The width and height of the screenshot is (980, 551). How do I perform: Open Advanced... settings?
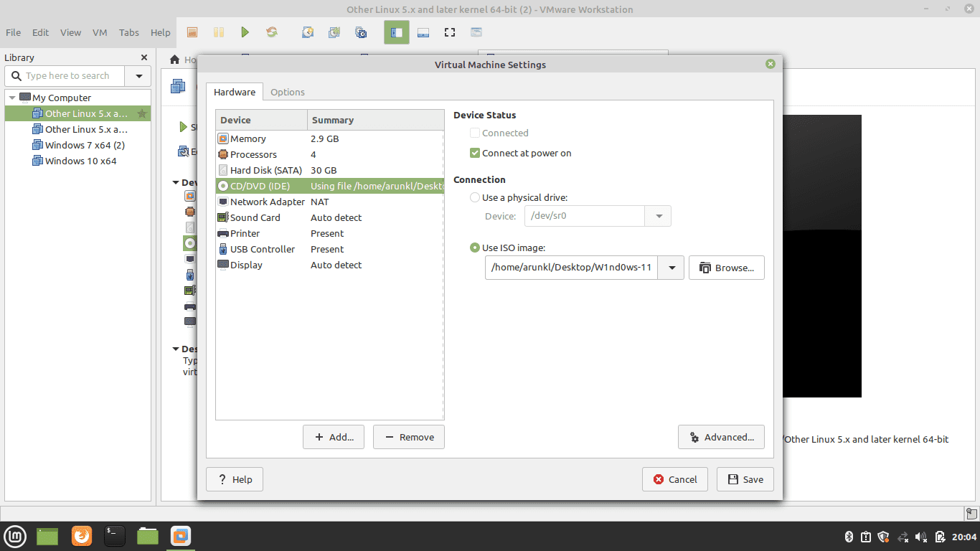(721, 437)
